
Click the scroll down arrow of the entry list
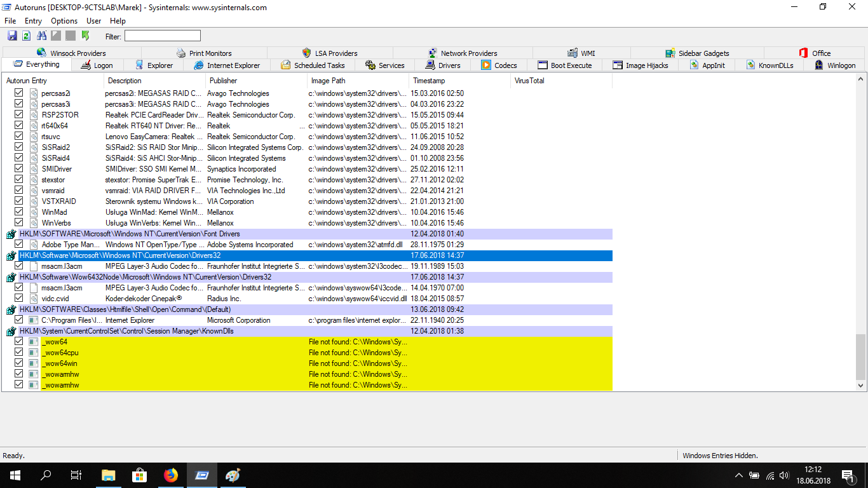861,385
